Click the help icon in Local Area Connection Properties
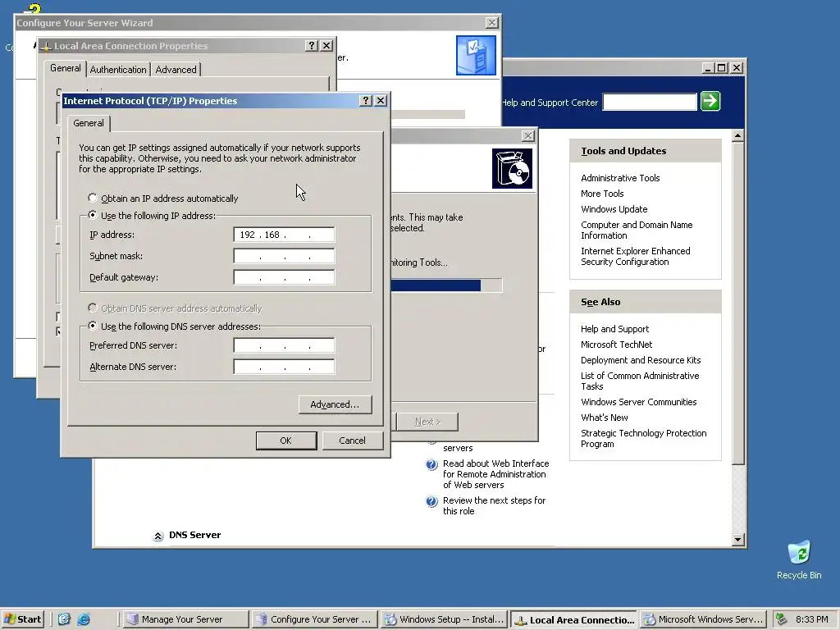Screen dimensions: 840x630 [311, 46]
